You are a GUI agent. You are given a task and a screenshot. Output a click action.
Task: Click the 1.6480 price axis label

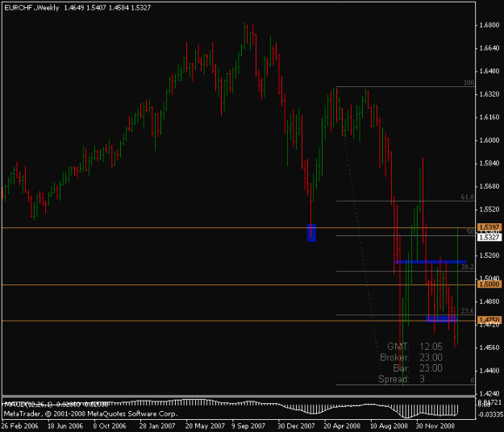tap(489, 71)
